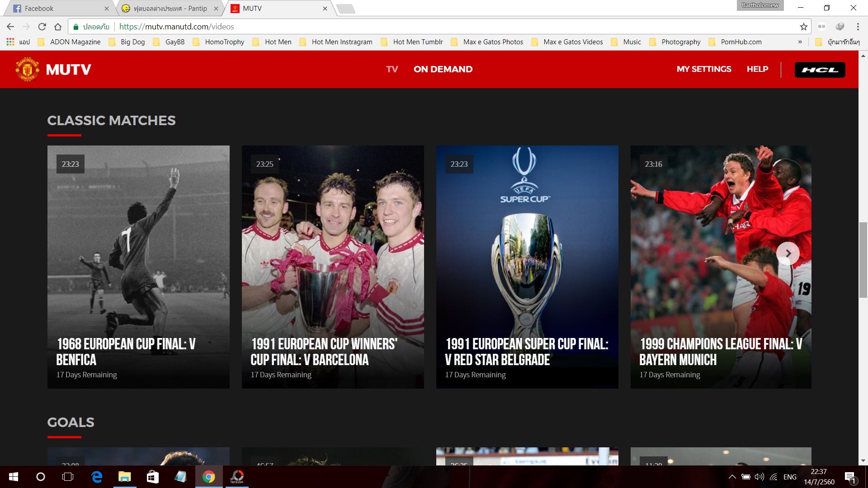Screen dimensions: 868x488
Task: Click the Cortana search circle on taskbar
Action: coord(40,477)
